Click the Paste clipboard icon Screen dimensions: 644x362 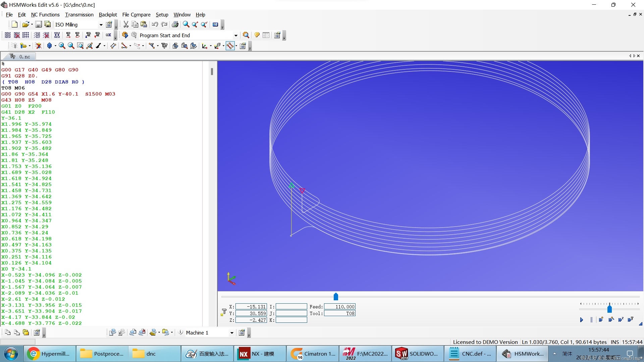pos(144,24)
